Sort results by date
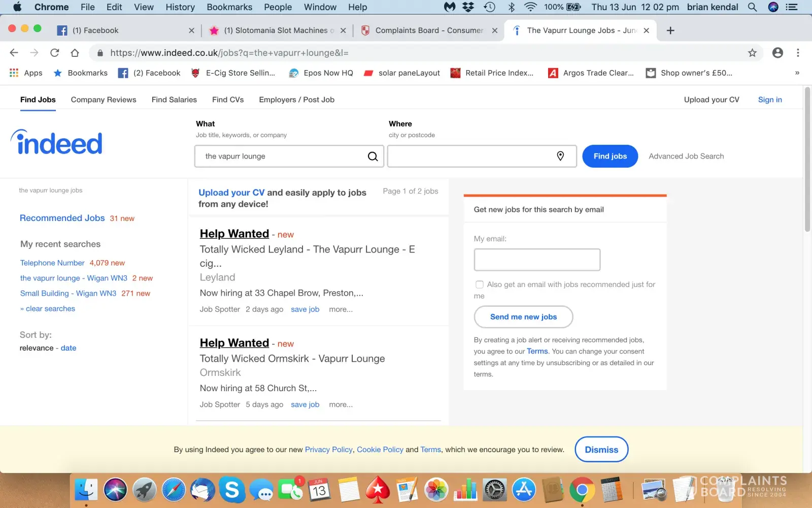Viewport: 812px width, 508px height. 69,348
